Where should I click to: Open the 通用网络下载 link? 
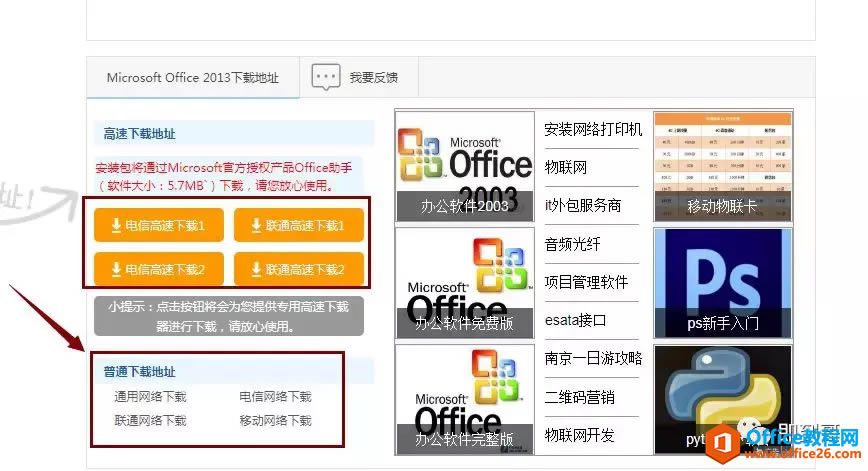point(150,396)
